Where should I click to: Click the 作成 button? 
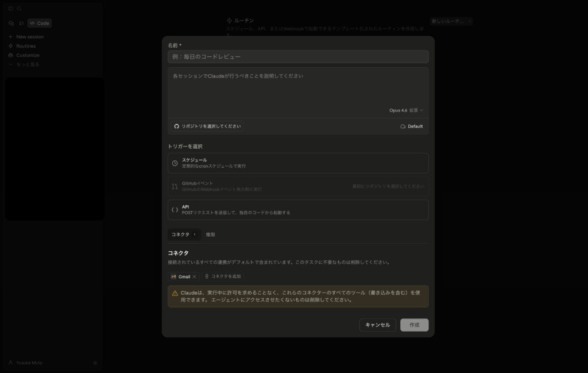coord(414,325)
